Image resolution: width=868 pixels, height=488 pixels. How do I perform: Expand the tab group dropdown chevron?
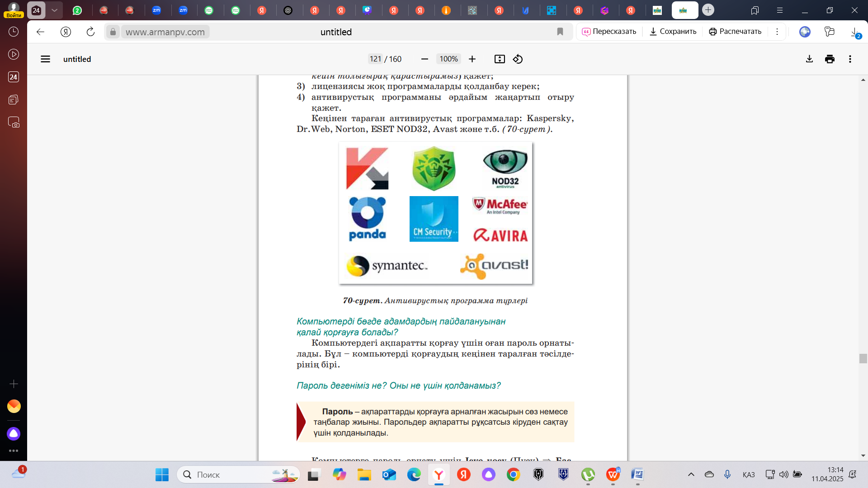click(x=54, y=10)
